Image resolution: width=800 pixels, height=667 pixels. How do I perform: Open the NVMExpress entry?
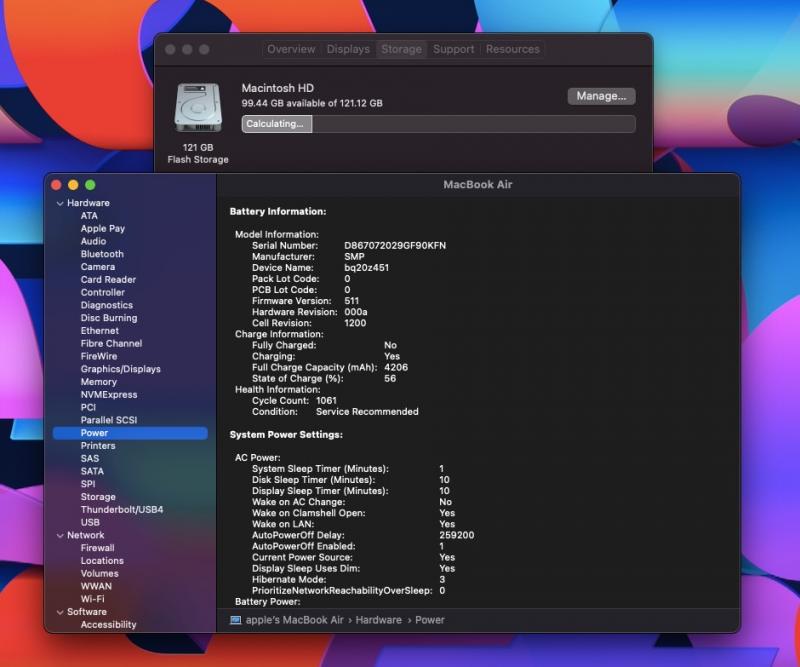coord(109,394)
